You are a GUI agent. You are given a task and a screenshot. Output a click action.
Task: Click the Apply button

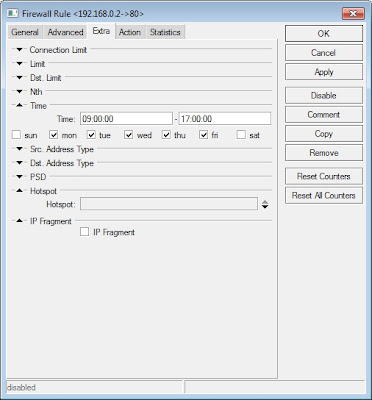coord(324,72)
